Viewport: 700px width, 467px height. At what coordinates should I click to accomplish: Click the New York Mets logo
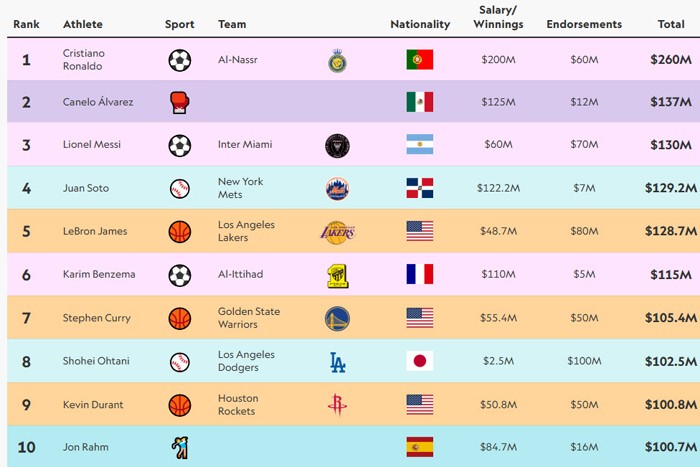(337, 188)
